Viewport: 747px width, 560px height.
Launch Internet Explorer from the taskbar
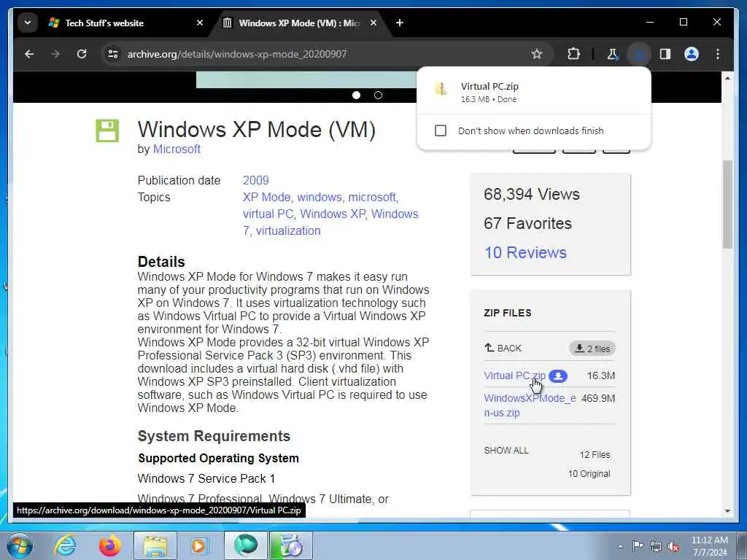point(65,545)
